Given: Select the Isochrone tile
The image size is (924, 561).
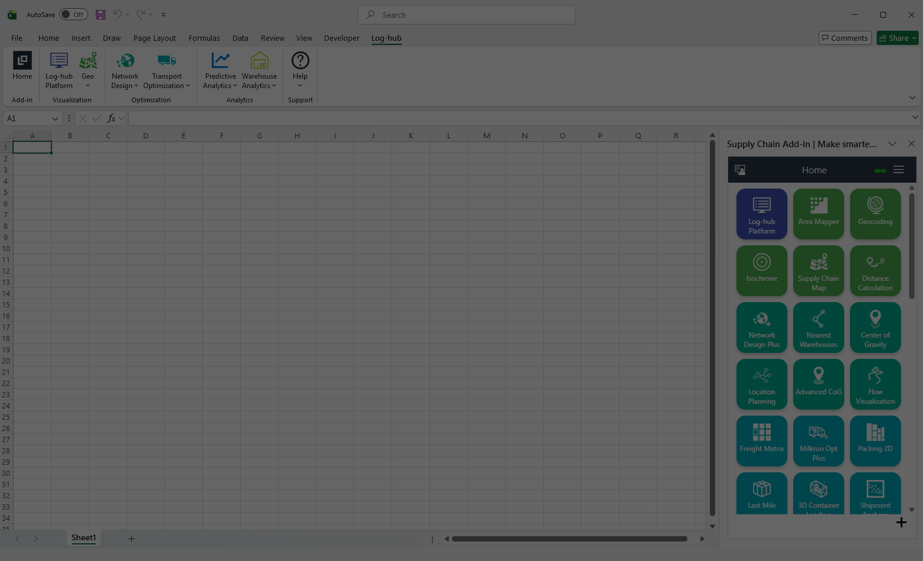Looking at the screenshot, I should [761, 270].
